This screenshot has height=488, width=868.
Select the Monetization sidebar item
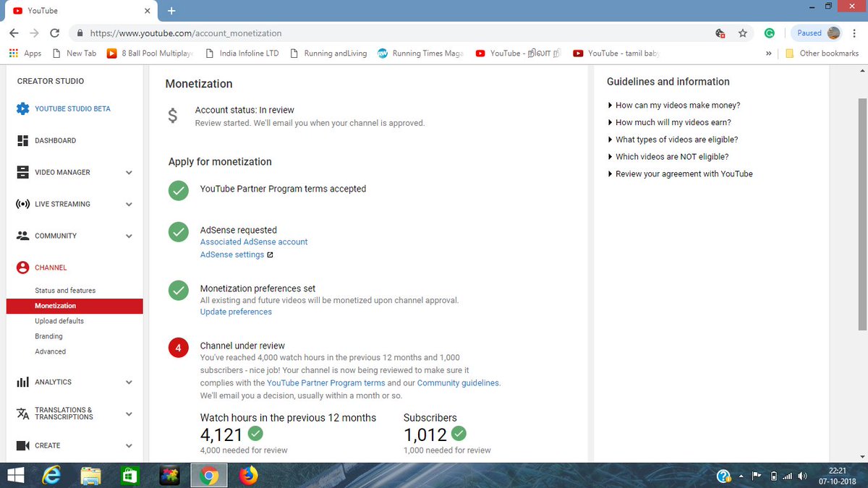pyautogui.click(x=75, y=306)
